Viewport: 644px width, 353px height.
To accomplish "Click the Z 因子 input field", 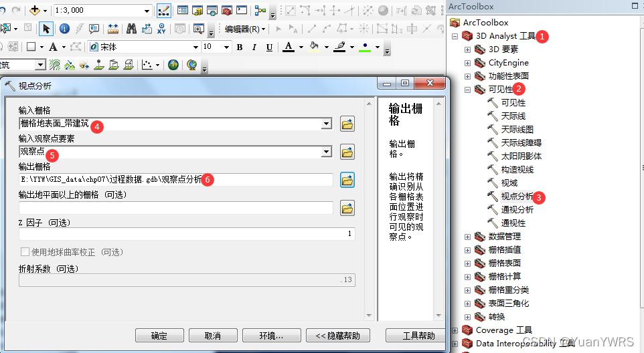I will click(x=187, y=234).
